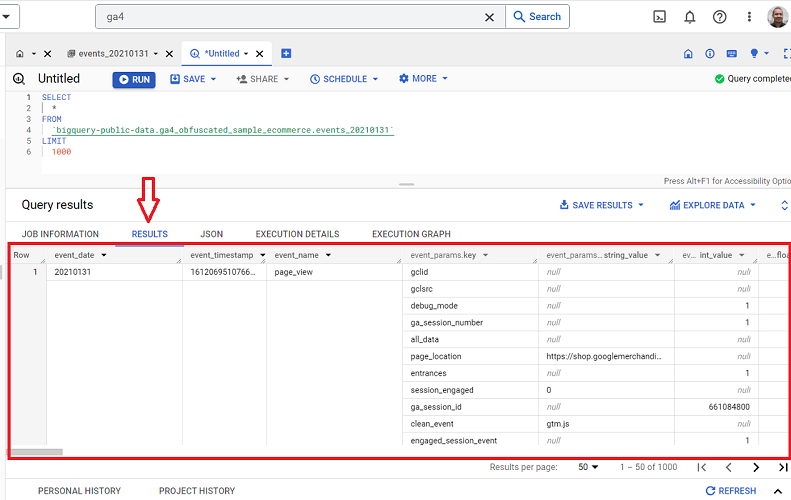Go to next results page
Image resolution: width=791 pixels, height=500 pixels.
tap(756, 467)
